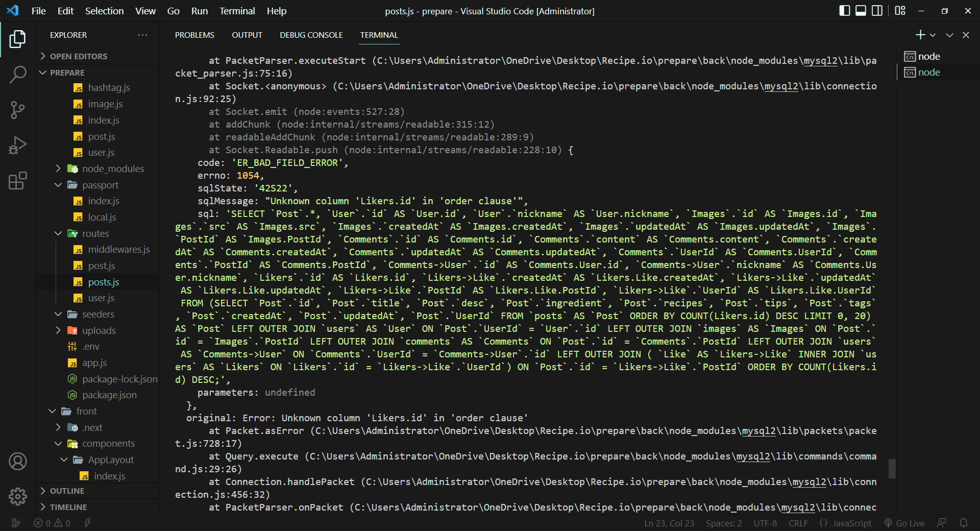Image resolution: width=980 pixels, height=531 pixels.
Task: Open Accounts menu in activity bar
Action: 17,462
